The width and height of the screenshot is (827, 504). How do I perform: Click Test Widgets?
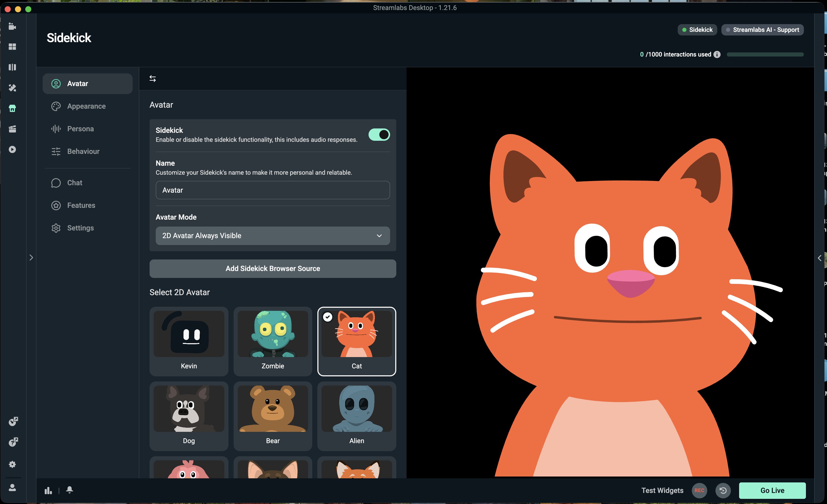pyautogui.click(x=662, y=491)
